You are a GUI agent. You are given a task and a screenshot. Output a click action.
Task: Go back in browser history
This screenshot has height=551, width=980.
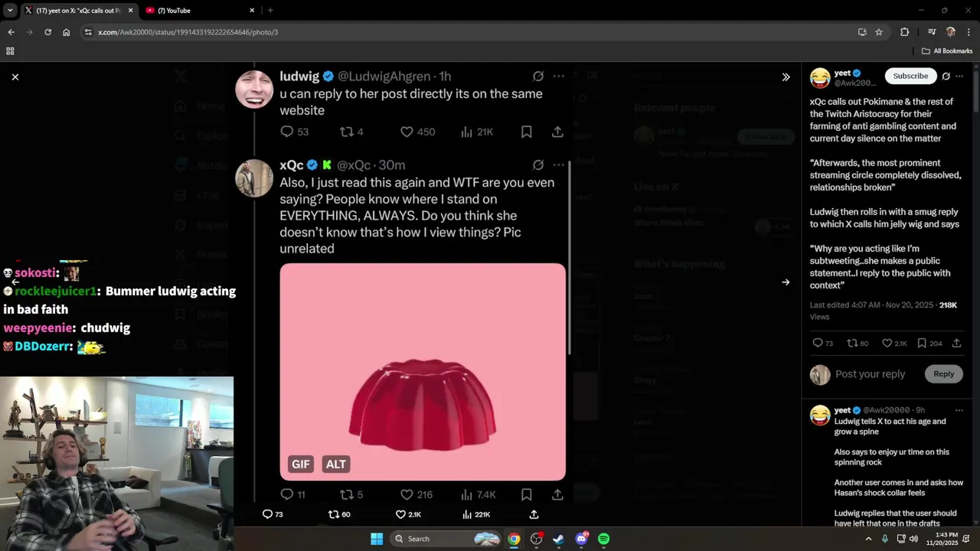tap(11, 32)
